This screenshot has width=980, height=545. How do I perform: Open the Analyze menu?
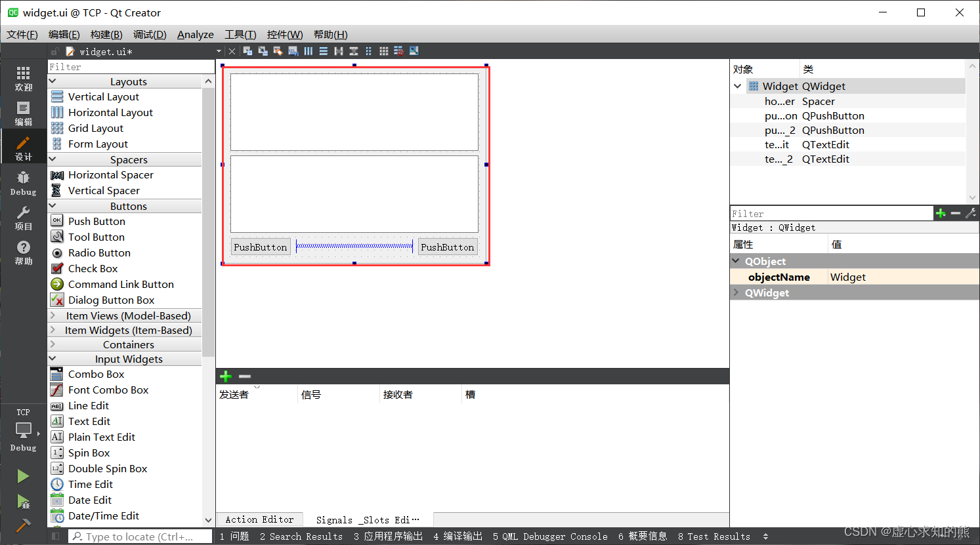point(196,34)
